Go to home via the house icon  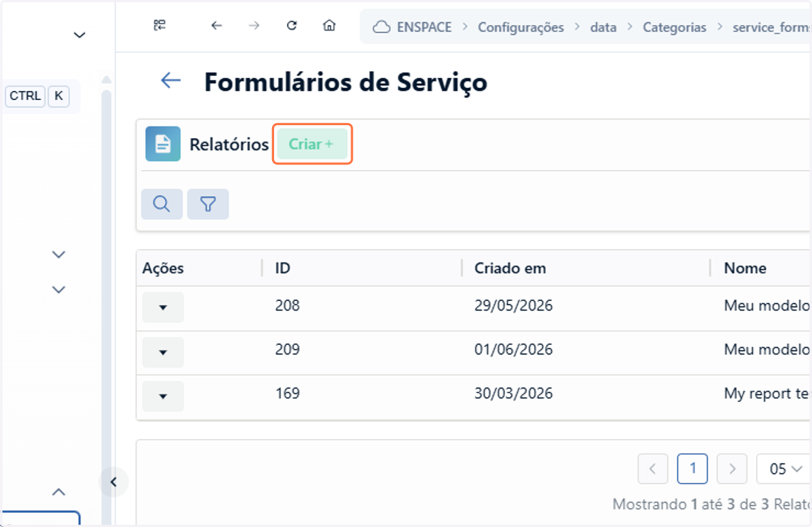[x=329, y=26]
